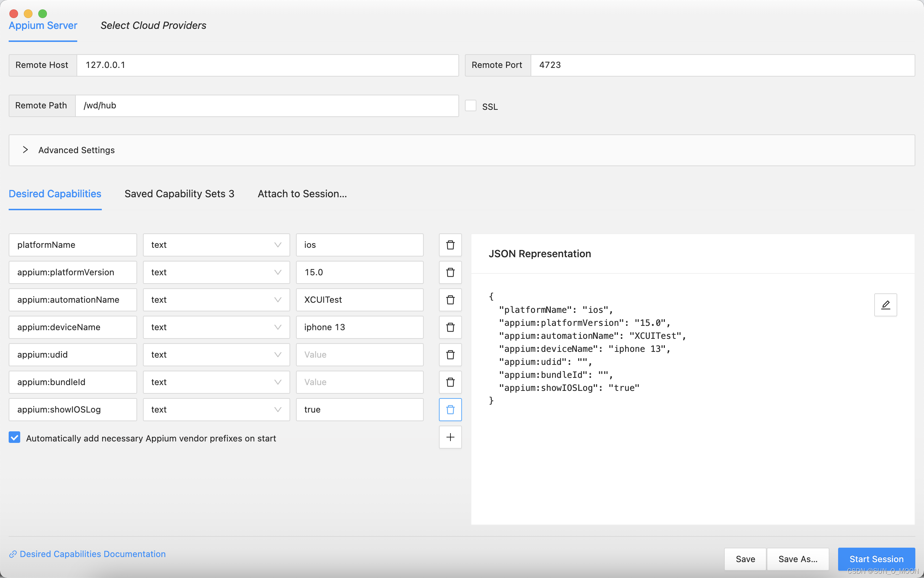The height and width of the screenshot is (578, 924).
Task: Select the Desired Capabilities tab
Action: [x=55, y=194]
